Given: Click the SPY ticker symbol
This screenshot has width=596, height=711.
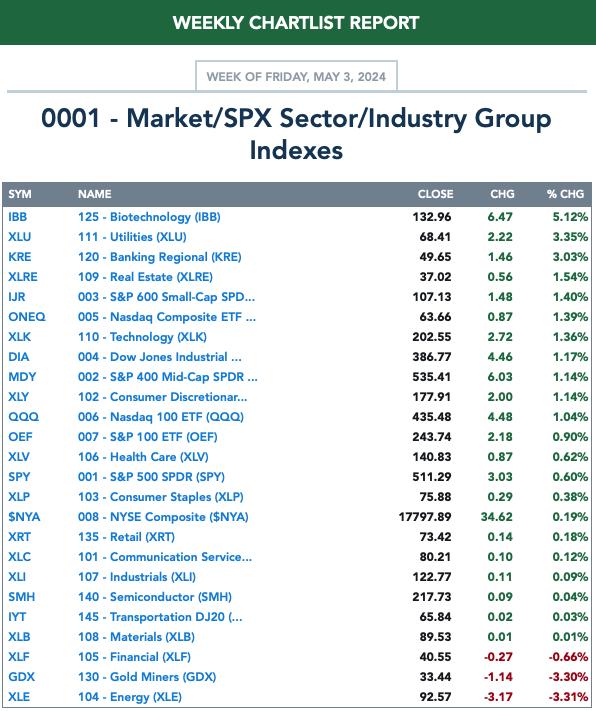Looking at the screenshot, I should pos(19,477).
